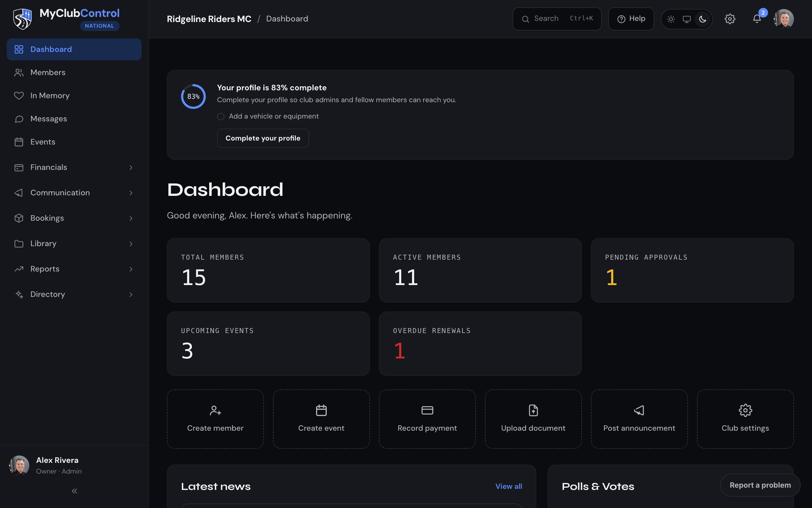The height and width of the screenshot is (508, 812).
Task: Click the Latest news heading
Action: click(x=216, y=487)
